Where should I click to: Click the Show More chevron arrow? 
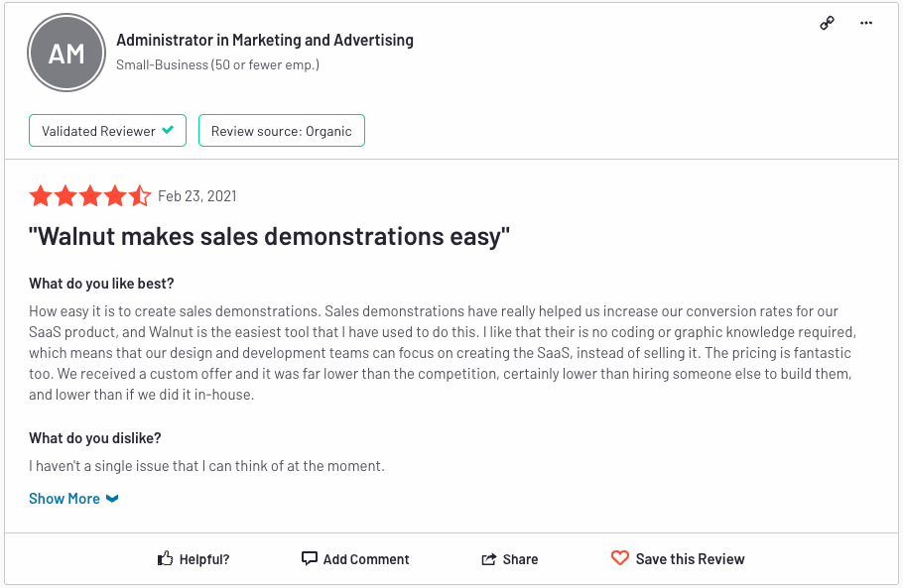tap(112, 499)
